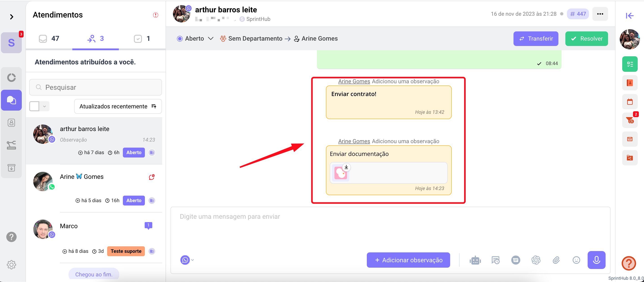Screen dimensions: 644x282
Task: Open the emoji picker icon
Action: pos(576,260)
